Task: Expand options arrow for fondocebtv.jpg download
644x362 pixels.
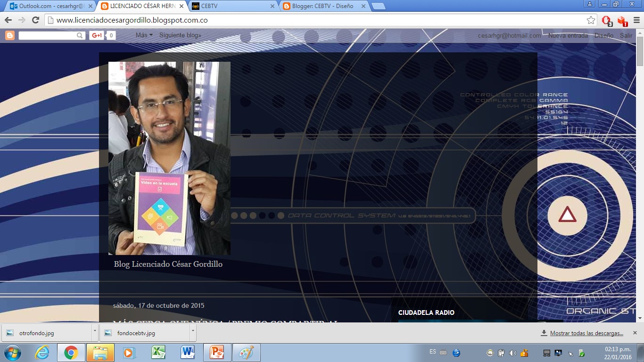Action: 193,333
